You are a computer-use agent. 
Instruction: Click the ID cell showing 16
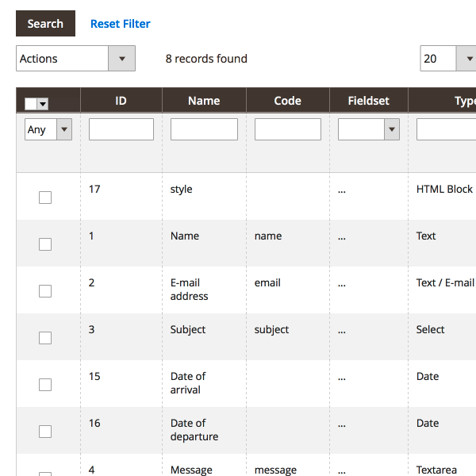pyautogui.click(x=94, y=423)
